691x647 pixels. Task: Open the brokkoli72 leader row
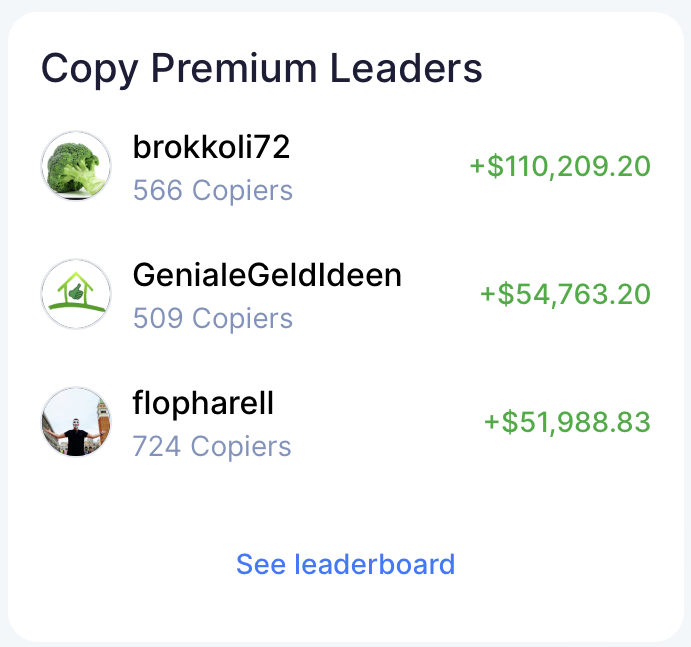(x=346, y=166)
